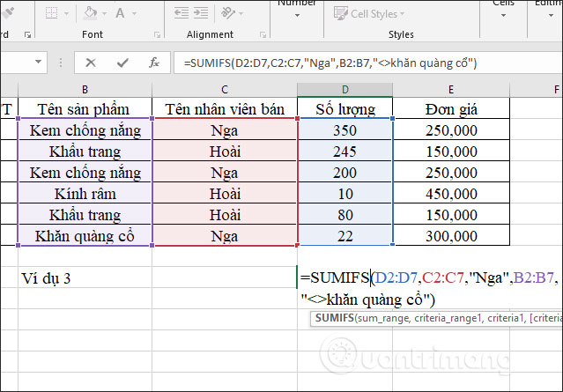Expand the Cells group dropdown

click(x=503, y=16)
